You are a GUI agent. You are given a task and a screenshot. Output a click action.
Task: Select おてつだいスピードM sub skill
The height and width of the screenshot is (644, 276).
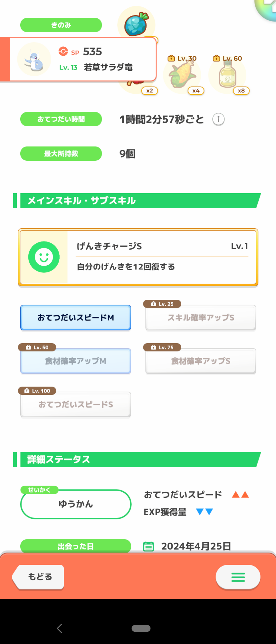point(76,317)
